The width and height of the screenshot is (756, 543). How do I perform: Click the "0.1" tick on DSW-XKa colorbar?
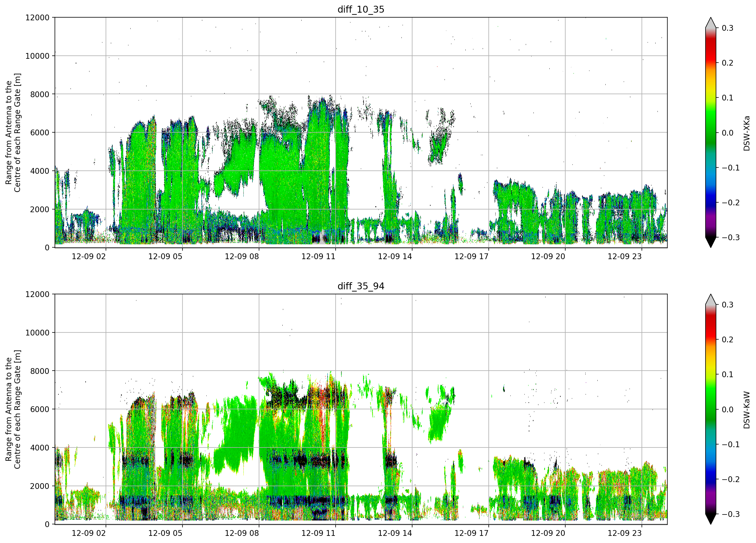coord(728,98)
